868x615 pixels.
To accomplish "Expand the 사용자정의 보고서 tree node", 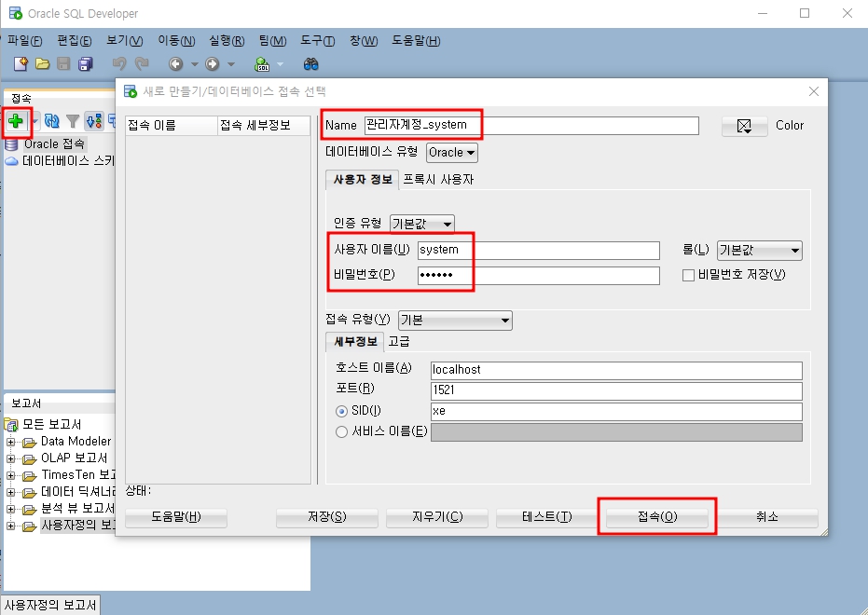I will [10, 526].
